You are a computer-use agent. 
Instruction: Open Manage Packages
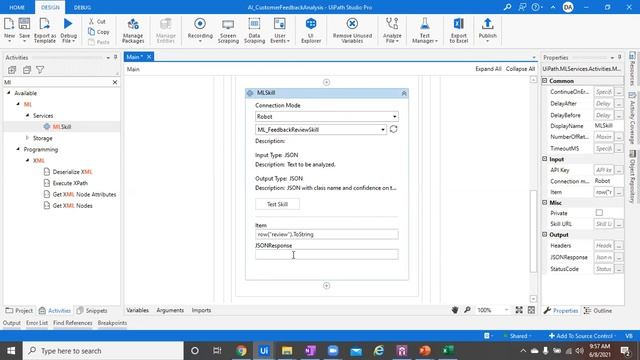pyautogui.click(x=133, y=30)
